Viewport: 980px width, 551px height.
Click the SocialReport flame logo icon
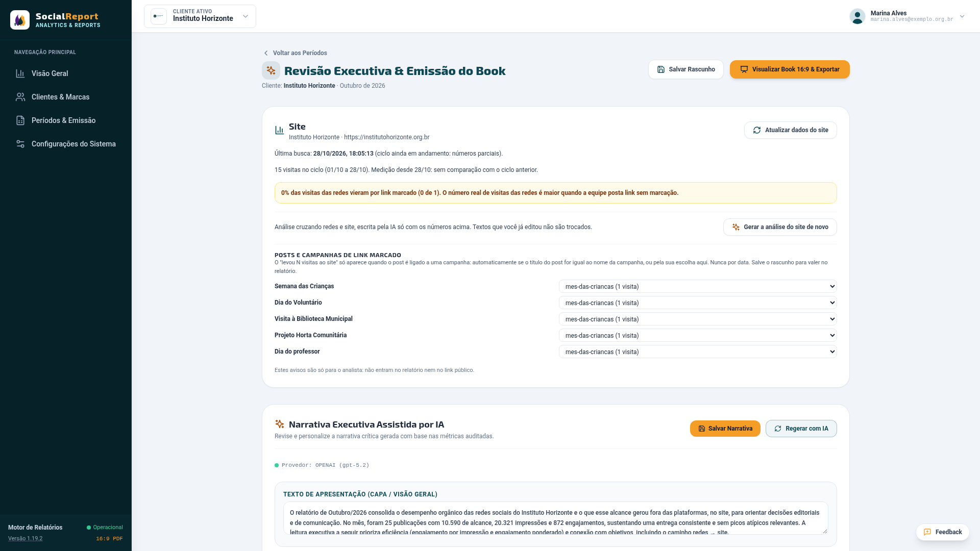20,20
